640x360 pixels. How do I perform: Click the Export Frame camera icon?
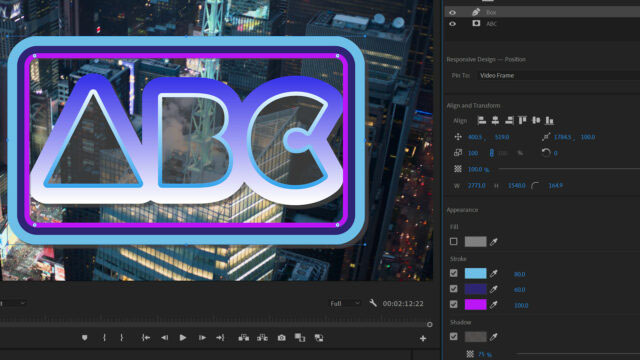(x=282, y=338)
